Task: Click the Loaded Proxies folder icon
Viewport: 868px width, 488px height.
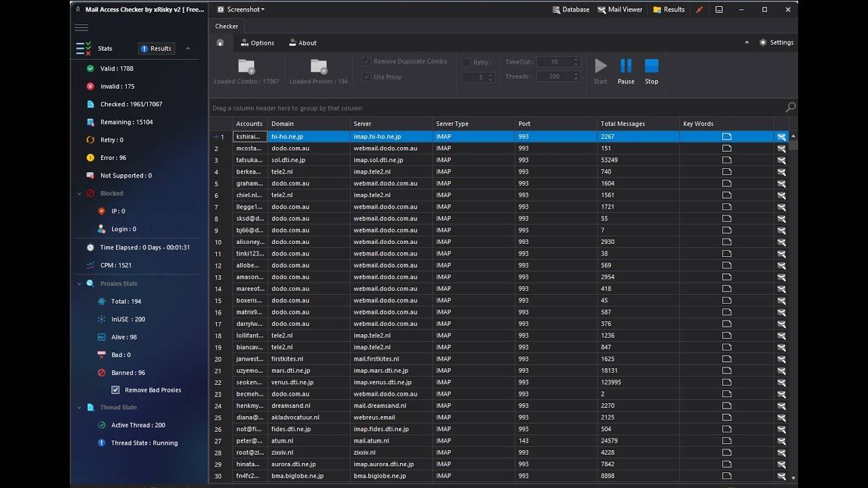Action: [x=319, y=66]
